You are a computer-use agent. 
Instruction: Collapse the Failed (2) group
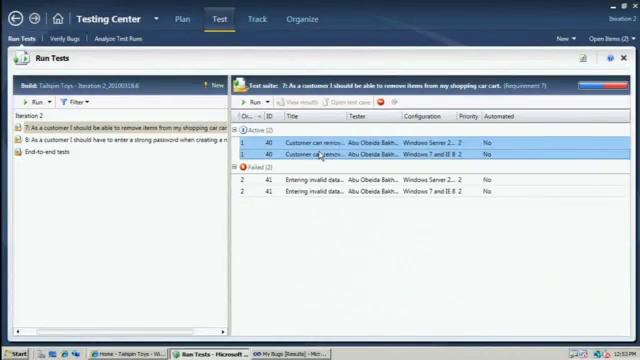[x=234, y=167]
